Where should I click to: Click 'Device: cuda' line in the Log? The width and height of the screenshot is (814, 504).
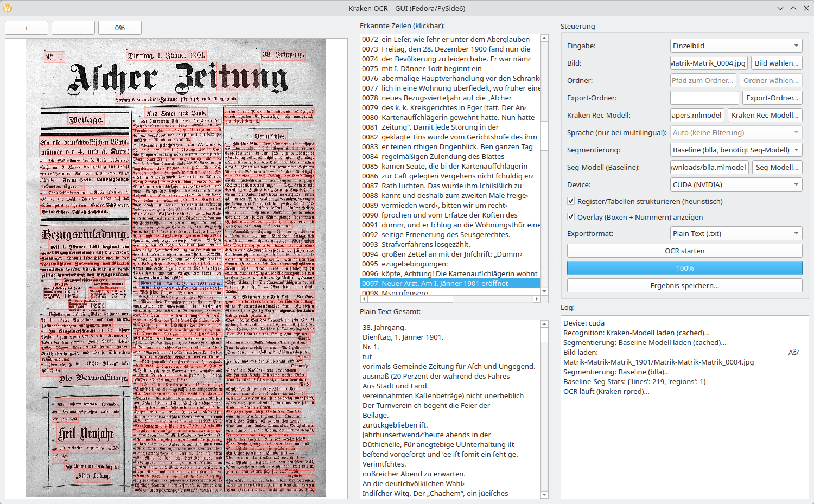(584, 323)
